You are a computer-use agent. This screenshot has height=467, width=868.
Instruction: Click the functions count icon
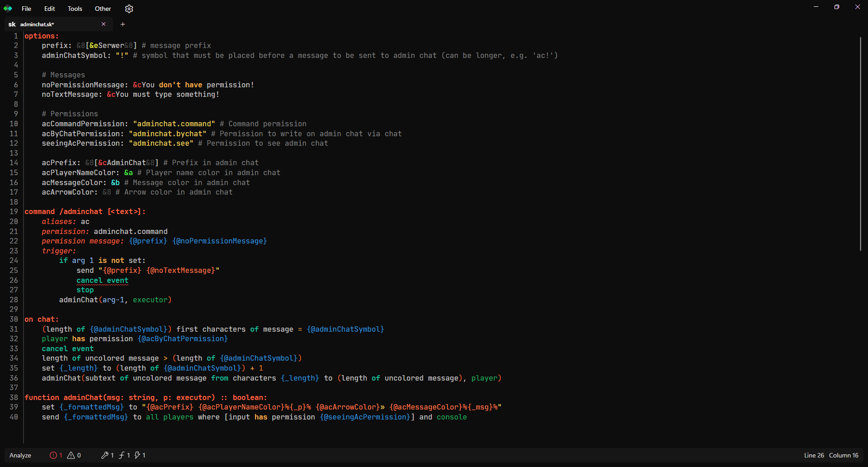(x=122, y=455)
